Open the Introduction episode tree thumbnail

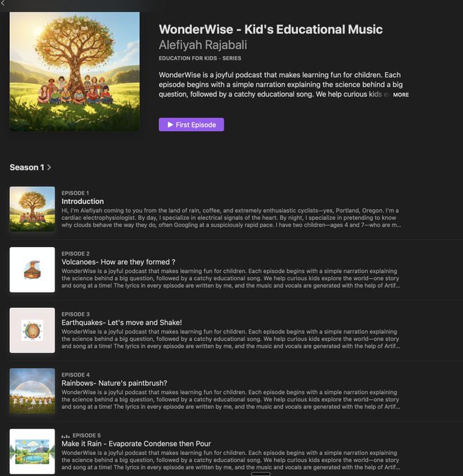point(32,209)
